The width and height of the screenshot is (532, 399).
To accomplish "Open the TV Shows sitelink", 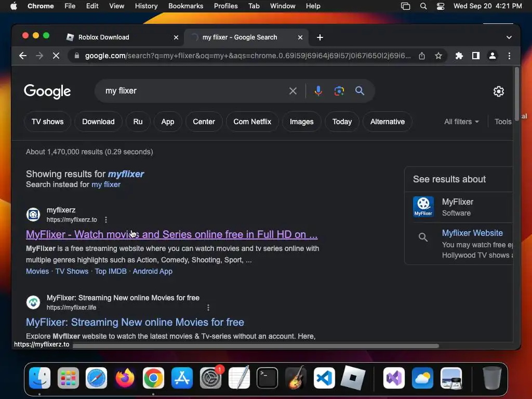I will click(x=72, y=271).
